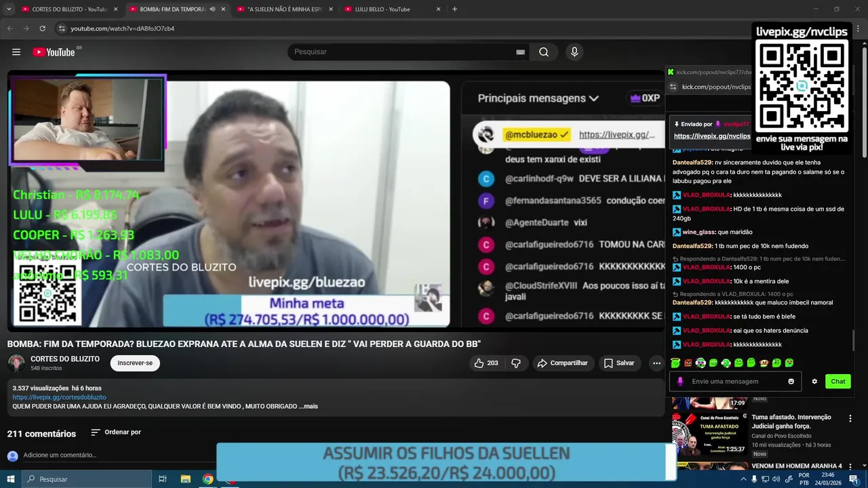Click the volume icon in system tray
Viewport: 868px width, 488px height.
click(776, 479)
